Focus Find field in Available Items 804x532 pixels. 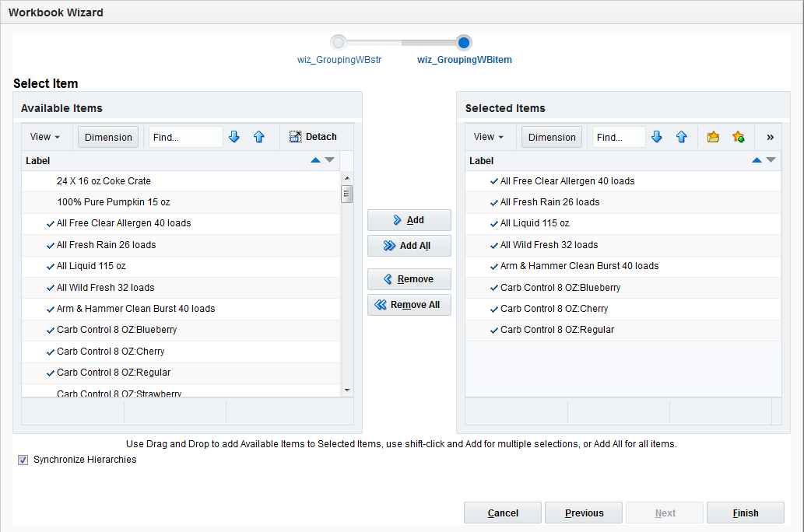click(x=185, y=138)
